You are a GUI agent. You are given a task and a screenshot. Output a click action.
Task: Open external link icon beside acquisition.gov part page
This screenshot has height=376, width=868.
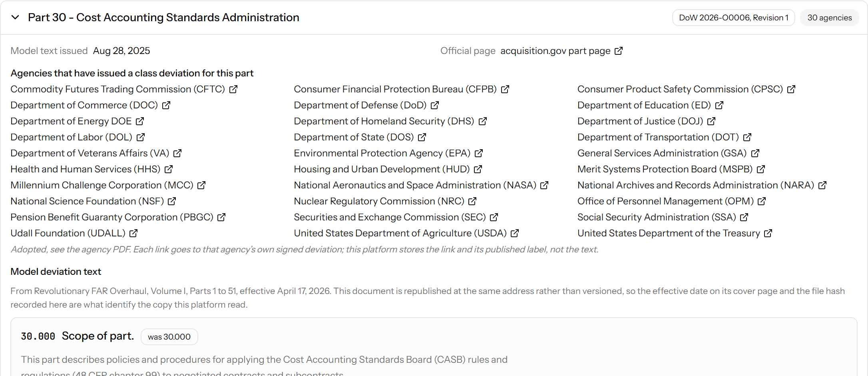[618, 51]
